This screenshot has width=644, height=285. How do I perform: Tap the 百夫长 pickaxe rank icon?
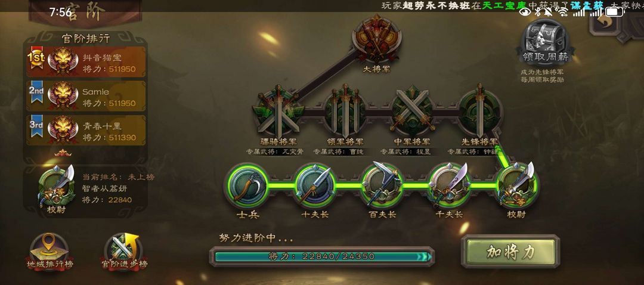[x=382, y=185]
